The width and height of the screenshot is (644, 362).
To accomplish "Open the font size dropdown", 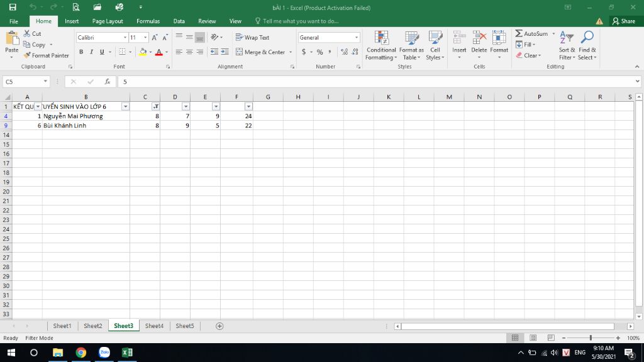I will click(145, 37).
